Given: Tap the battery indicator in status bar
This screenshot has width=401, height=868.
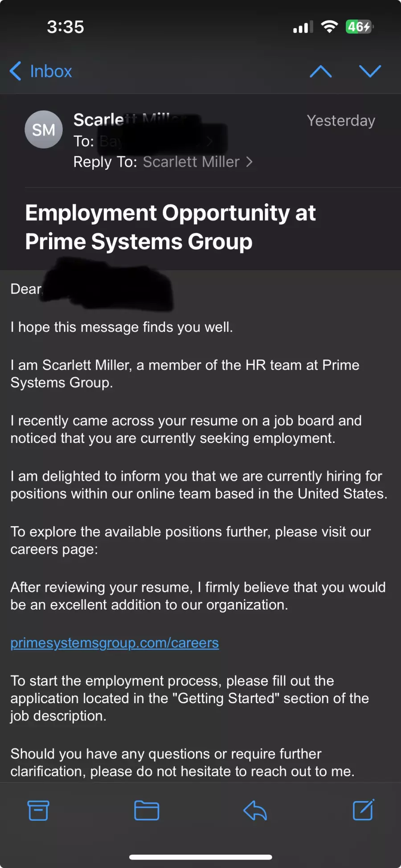Looking at the screenshot, I should click(359, 27).
